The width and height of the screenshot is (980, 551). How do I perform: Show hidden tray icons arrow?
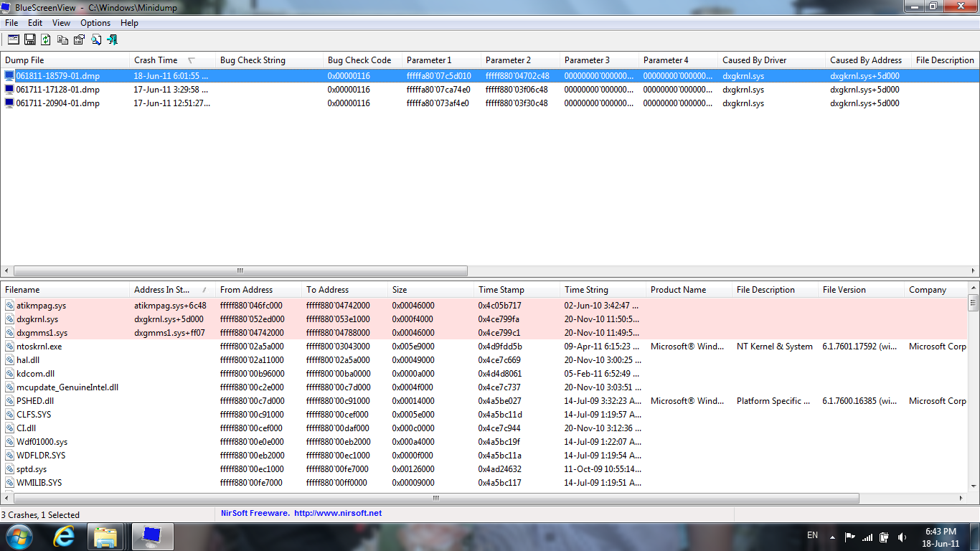pos(832,537)
